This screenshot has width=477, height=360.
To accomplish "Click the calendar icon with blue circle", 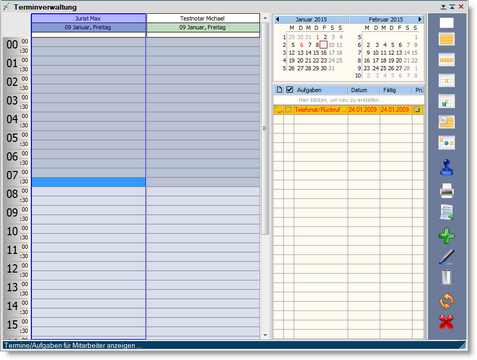I will 446,143.
